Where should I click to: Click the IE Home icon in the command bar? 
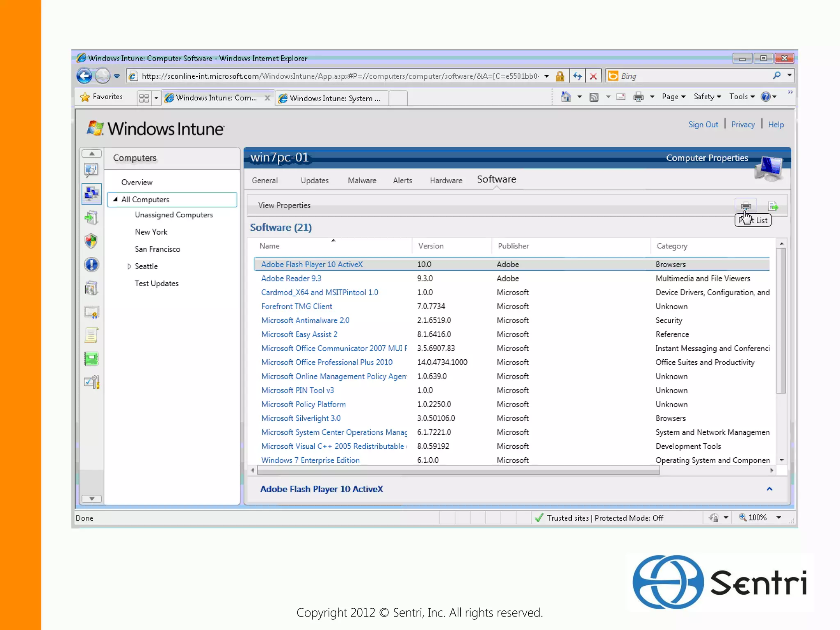click(566, 97)
